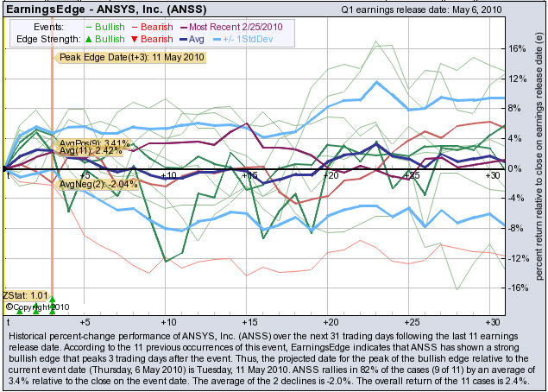Click the +30 tick on the x-axis
The width and height of the screenshot is (548, 392).
coord(493,175)
